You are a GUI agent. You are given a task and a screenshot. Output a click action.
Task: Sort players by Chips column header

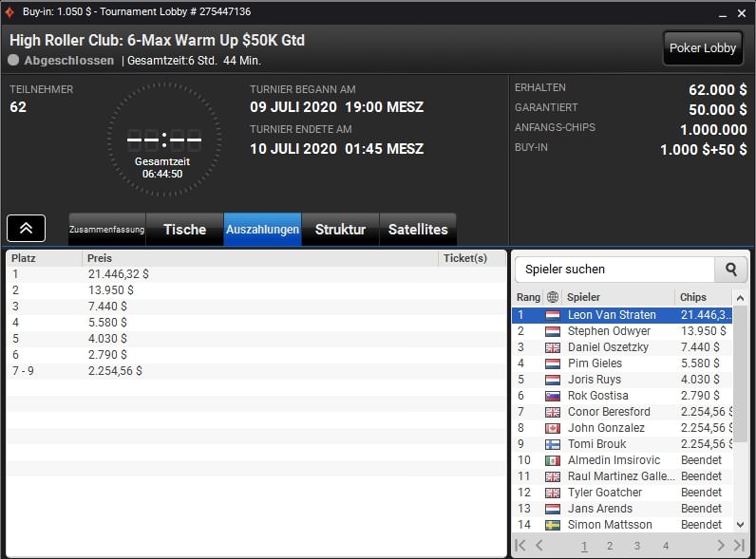(692, 297)
